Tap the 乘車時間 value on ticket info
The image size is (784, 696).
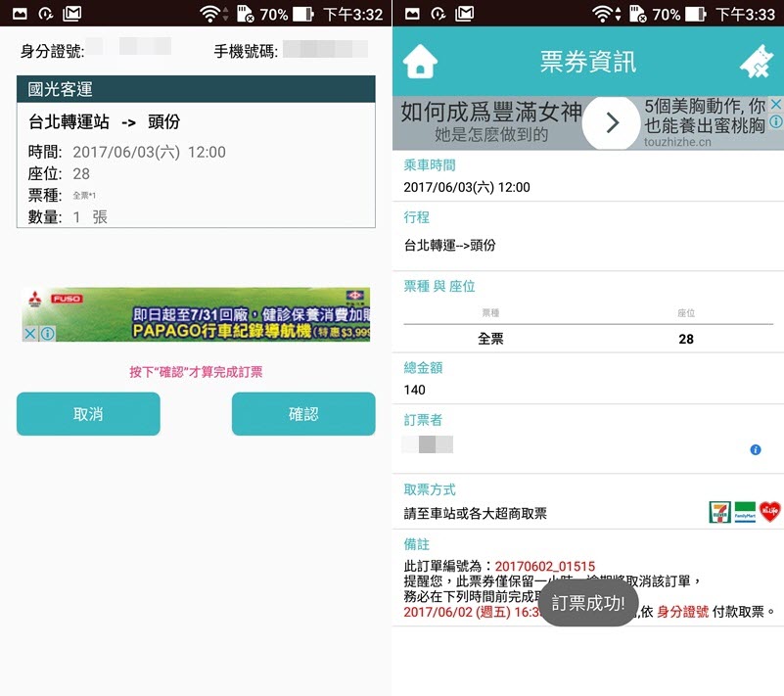(467, 188)
